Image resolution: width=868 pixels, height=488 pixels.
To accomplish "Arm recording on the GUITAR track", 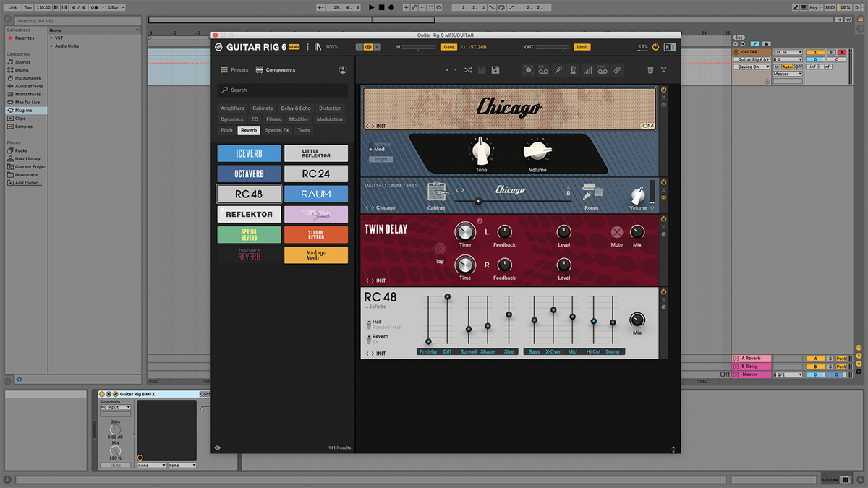I will click(842, 52).
